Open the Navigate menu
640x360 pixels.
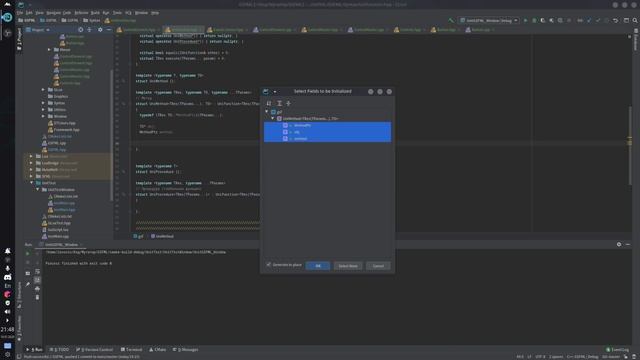(53, 13)
